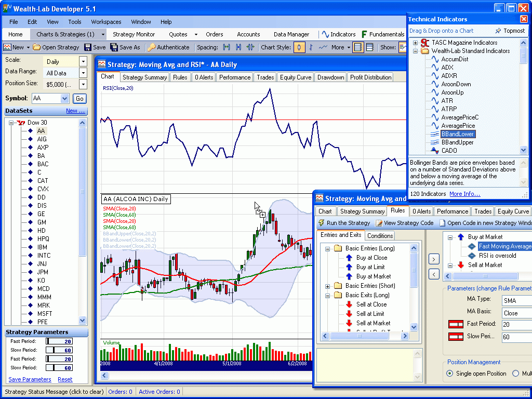Viewport: 532px width, 399px height.
Task: Expand the Basic Entries (Short) folder
Action: (x=328, y=286)
